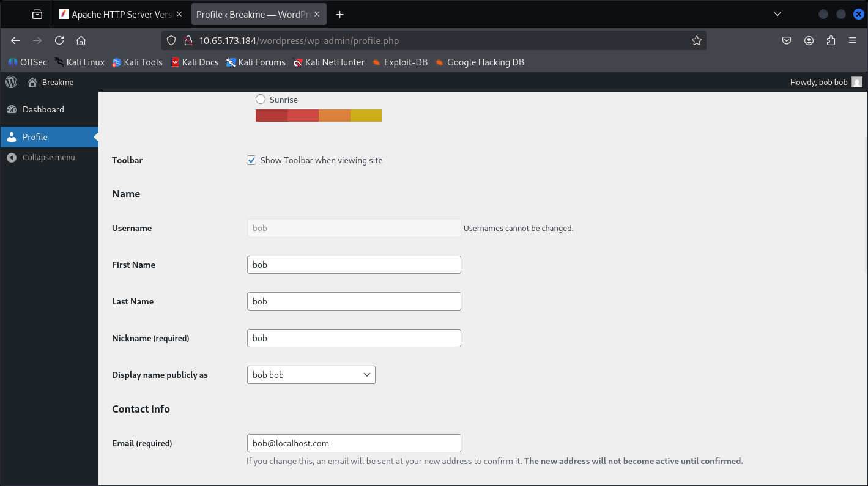
Task: Reload the page with the refresh icon
Action: tap(59, 40)
